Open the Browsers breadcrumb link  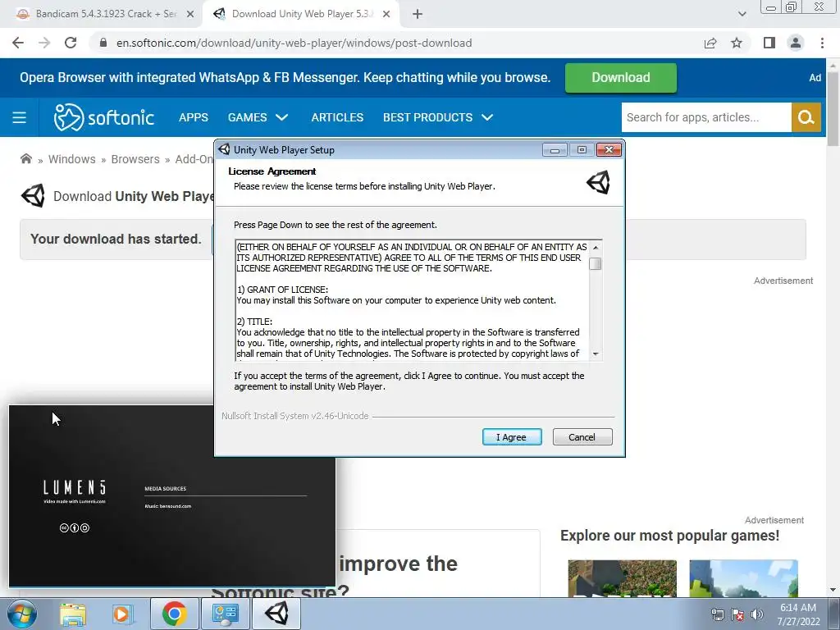pyautogui.click(x=135, y=159)
